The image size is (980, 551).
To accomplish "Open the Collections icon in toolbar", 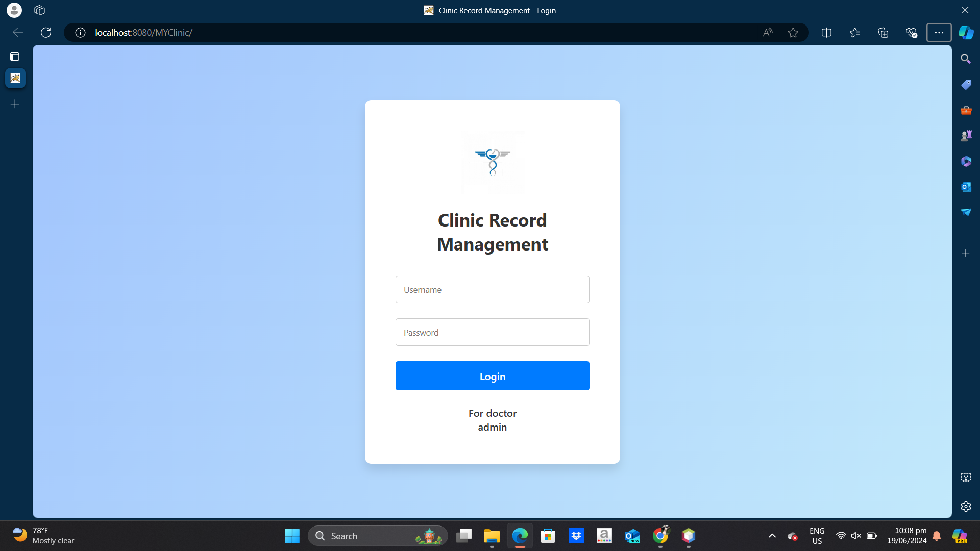I will point(883,33).
